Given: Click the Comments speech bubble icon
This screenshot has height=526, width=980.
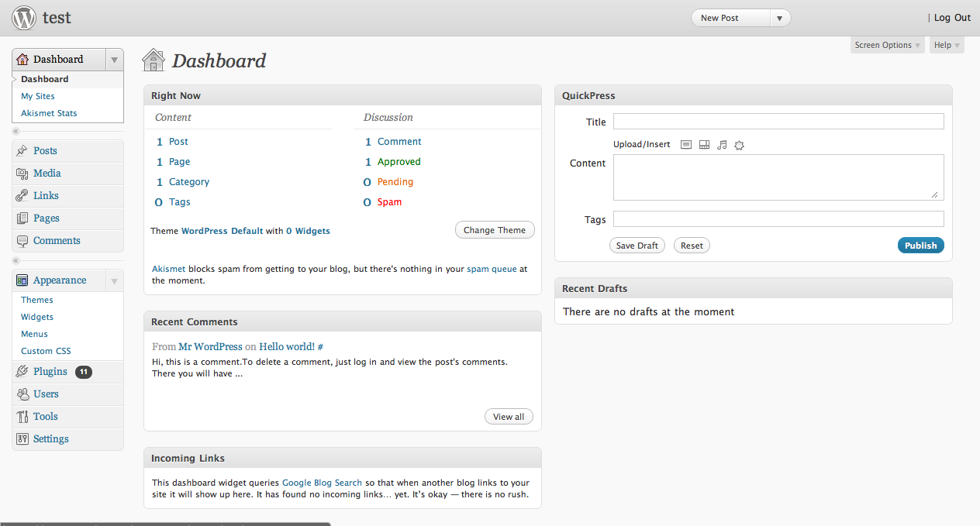Looking at the screenshot, I should [22, 241].
